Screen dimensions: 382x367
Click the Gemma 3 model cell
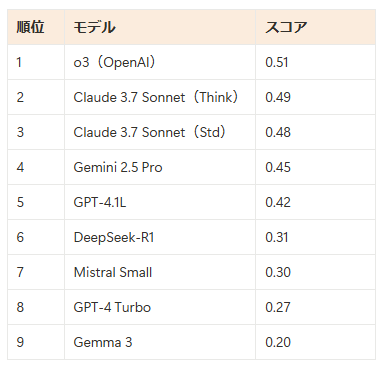tap(160, 342)
